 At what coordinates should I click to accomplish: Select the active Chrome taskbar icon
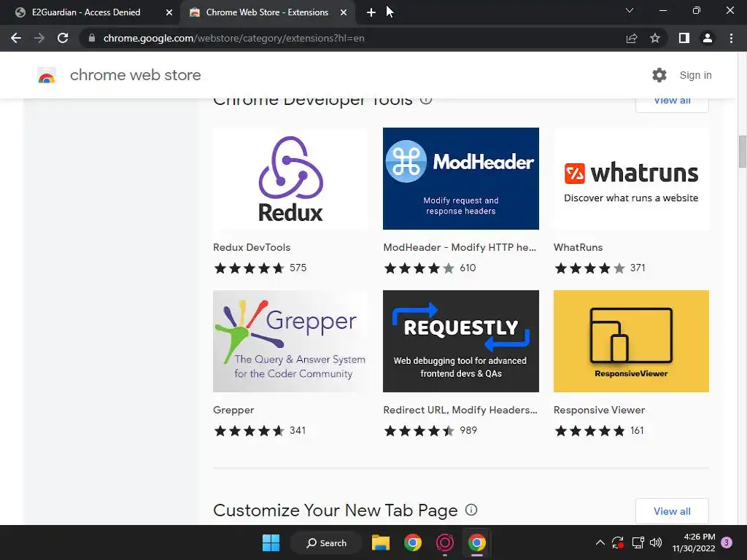pos(476,542)
